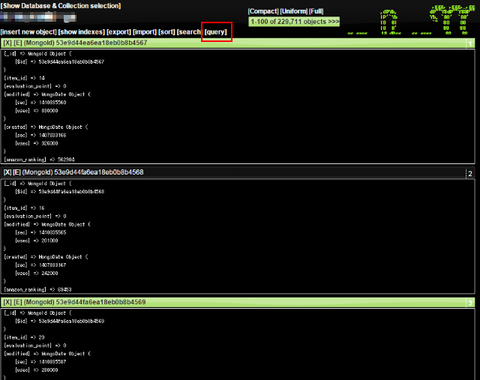Edit object 53e9d44fa6ea18eb0b8b4569 via [E]
480x380 pixels.
(18, 302)
